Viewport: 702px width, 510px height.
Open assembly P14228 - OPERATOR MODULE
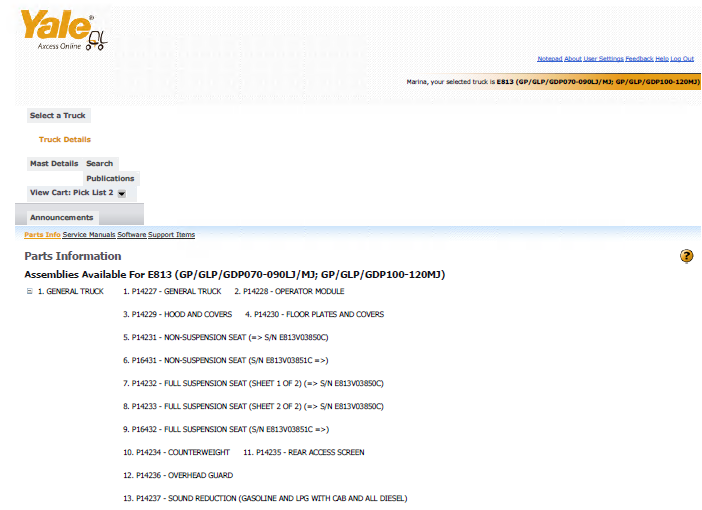pyautogui.click(x=289, y=291)
